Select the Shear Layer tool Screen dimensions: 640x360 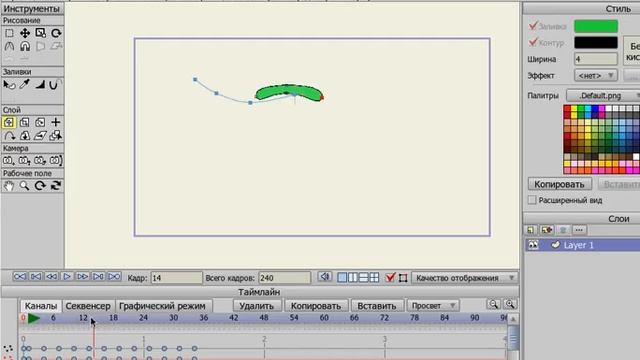40,136
